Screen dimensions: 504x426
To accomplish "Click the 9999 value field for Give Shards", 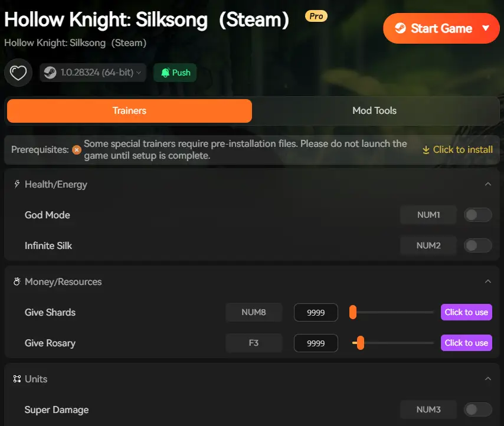I will [x=316, y=312].
